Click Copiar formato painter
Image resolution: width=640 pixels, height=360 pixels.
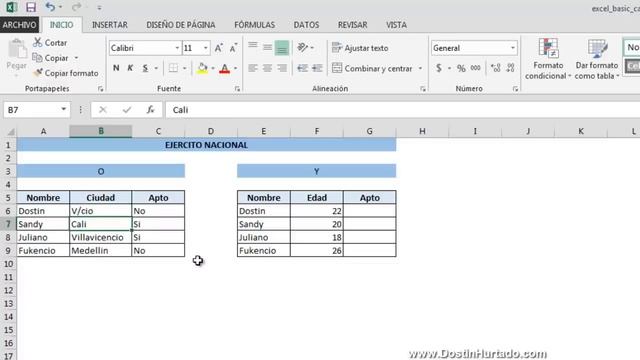click(66, 73)
